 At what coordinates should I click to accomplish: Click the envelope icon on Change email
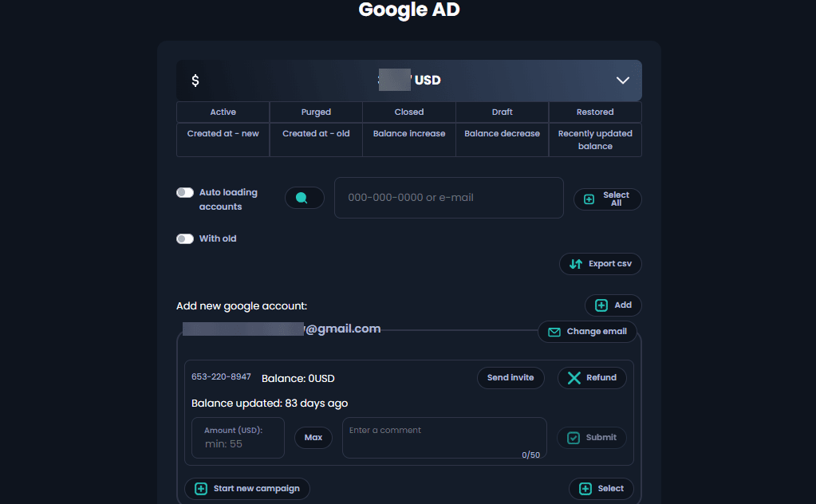point(554,332)
